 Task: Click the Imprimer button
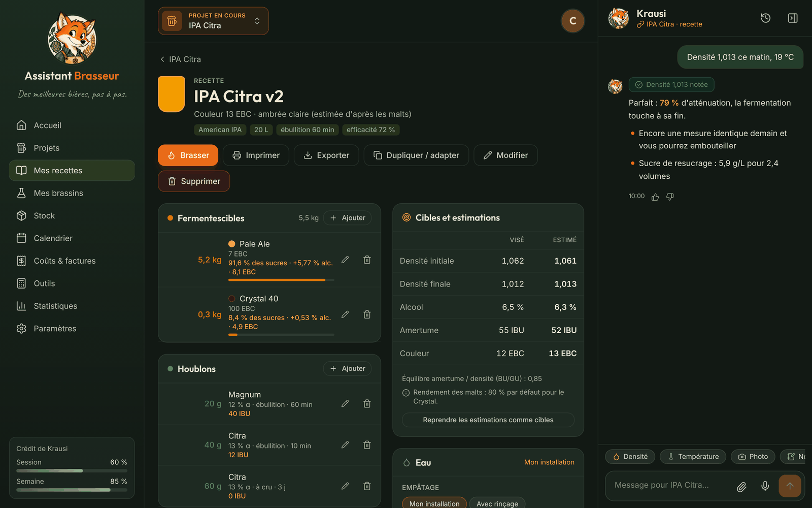[x=256, y=155]
